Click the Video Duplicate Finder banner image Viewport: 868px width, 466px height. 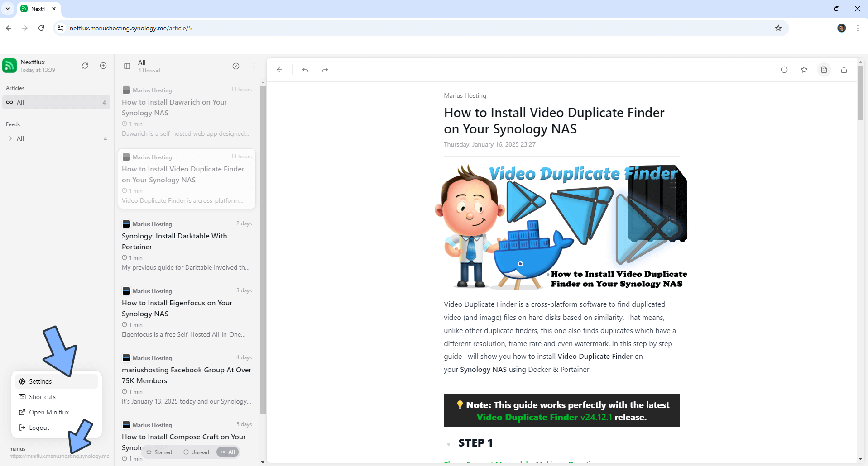[561, 227]
